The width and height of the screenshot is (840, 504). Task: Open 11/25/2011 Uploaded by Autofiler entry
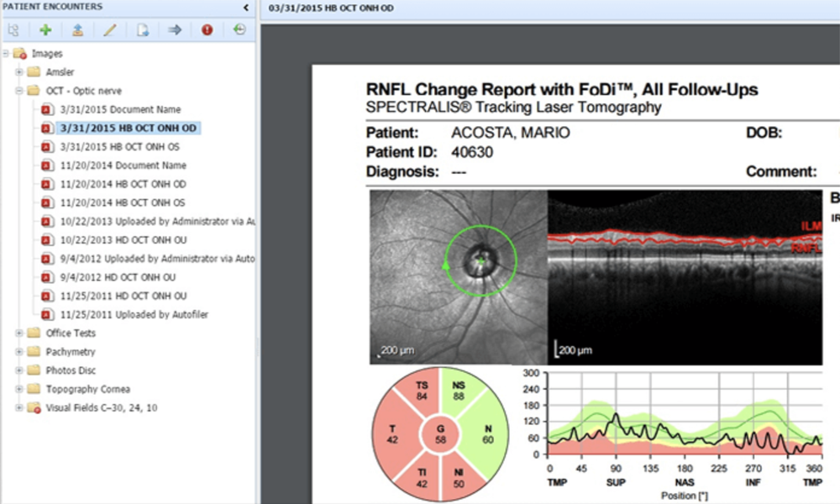pos(134,314)
